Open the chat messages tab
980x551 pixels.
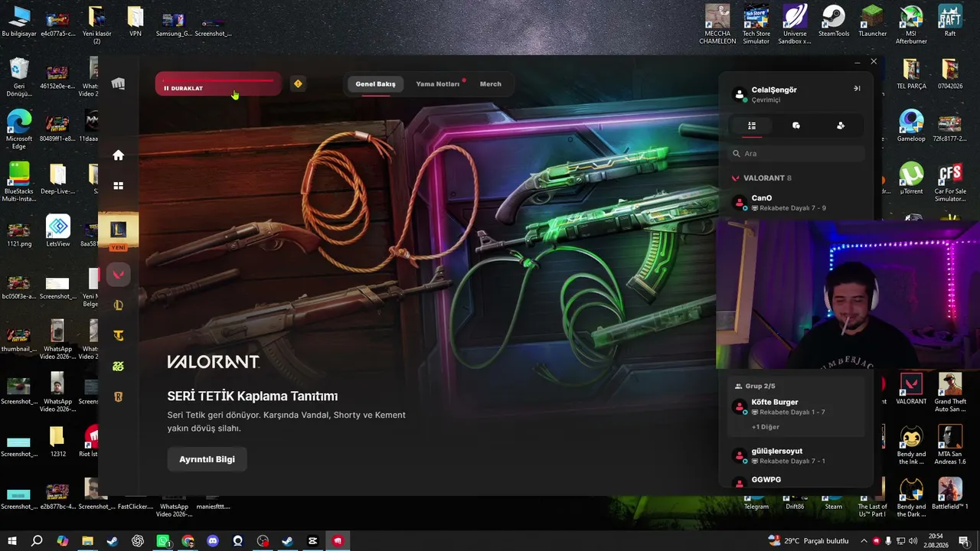coord(796,126)
